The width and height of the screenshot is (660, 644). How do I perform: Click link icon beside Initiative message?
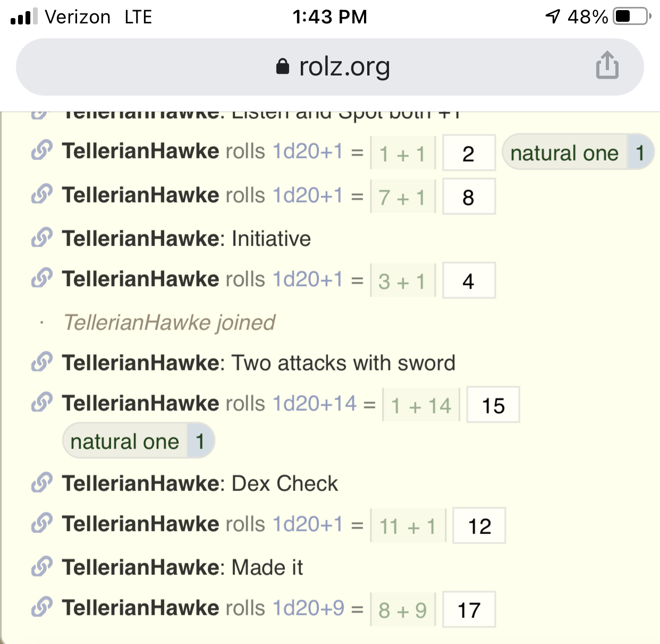pyautogui.click(x=42, y=238)
